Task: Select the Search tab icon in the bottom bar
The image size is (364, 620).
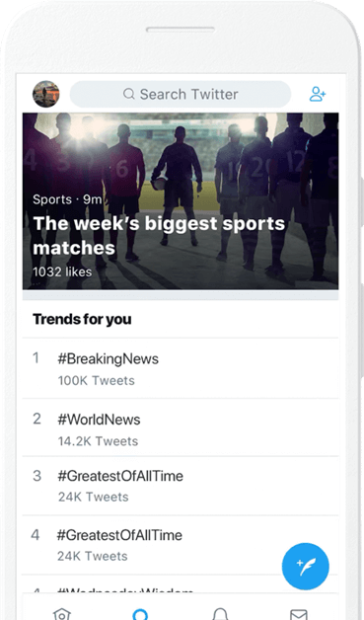Action: [x=140, y=614]
